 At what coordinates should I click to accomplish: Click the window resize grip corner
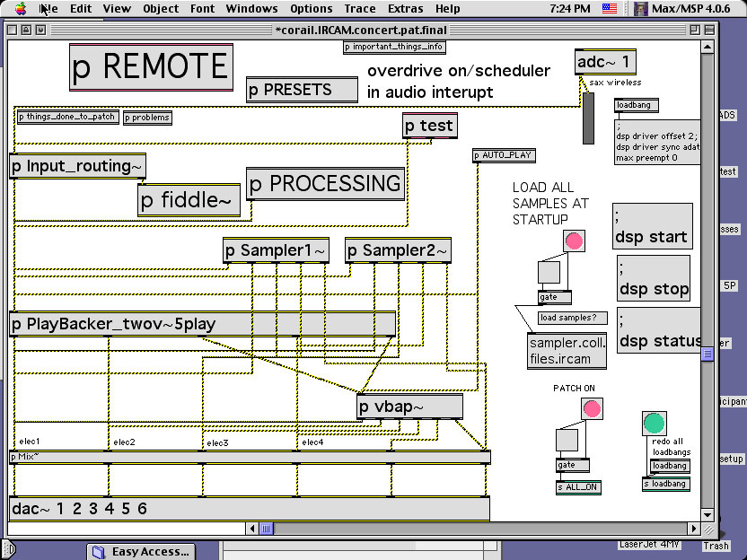709,529
